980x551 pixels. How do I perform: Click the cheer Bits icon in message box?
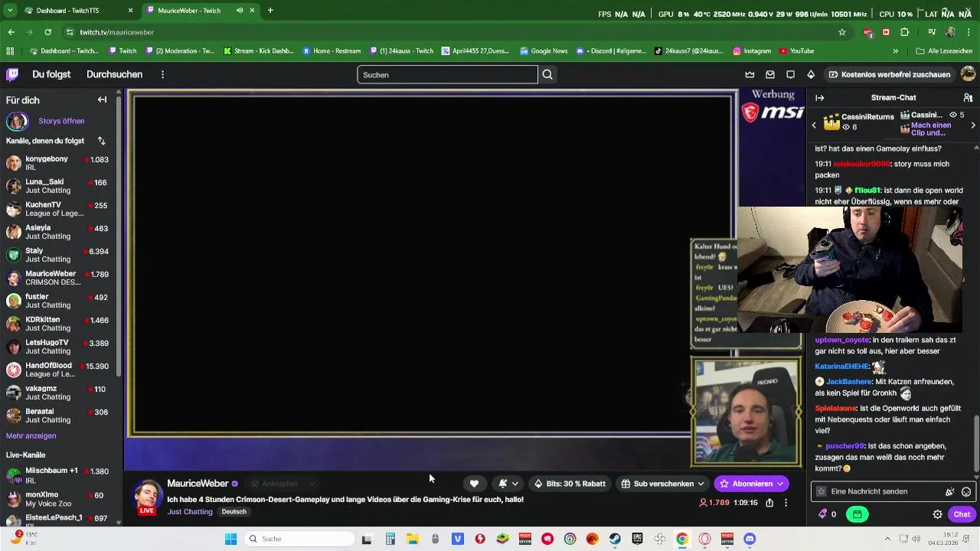point(950,491)
